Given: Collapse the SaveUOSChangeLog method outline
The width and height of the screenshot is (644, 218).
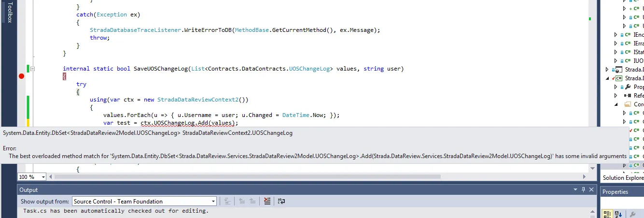Looking at the screenshot, I should click(33, 69).
